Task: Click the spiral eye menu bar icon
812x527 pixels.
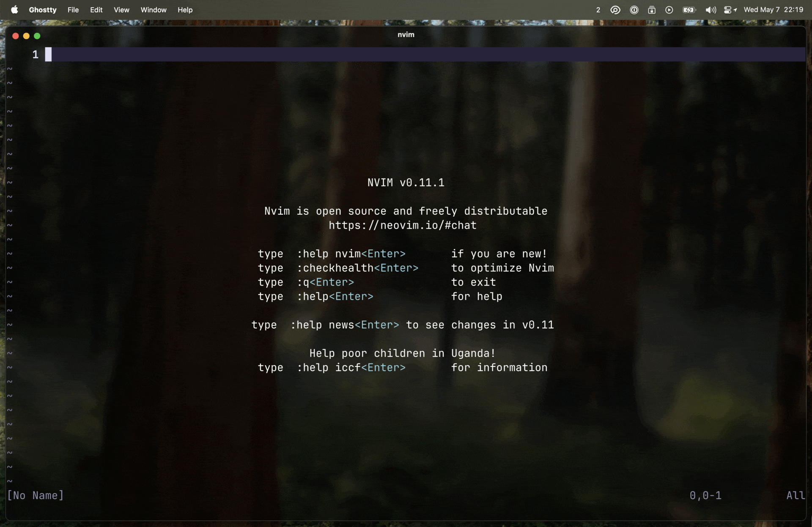Action: [x=615, y=10]
